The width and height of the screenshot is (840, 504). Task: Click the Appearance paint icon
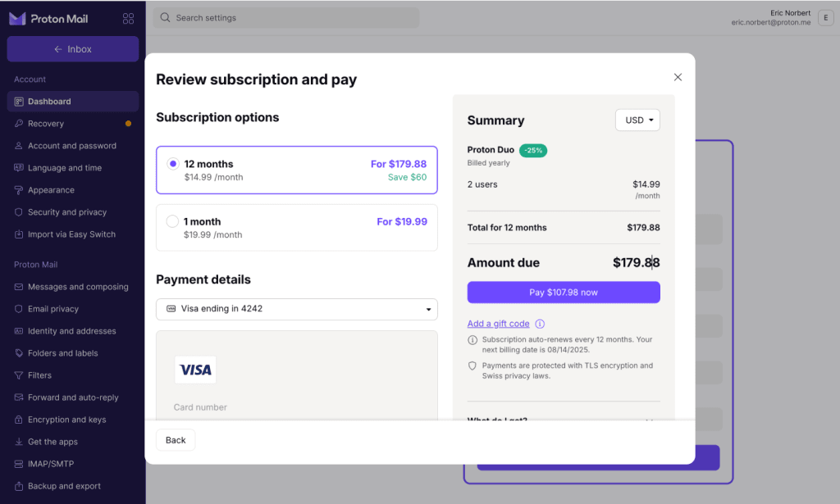[19, 190]
